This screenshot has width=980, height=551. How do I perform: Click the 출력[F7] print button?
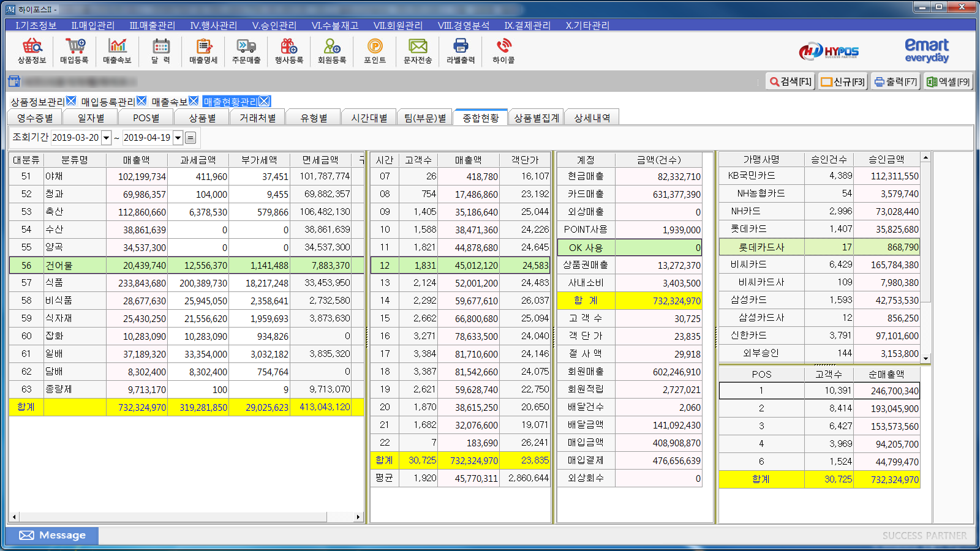pyautogui.click(x=895, y=81)
